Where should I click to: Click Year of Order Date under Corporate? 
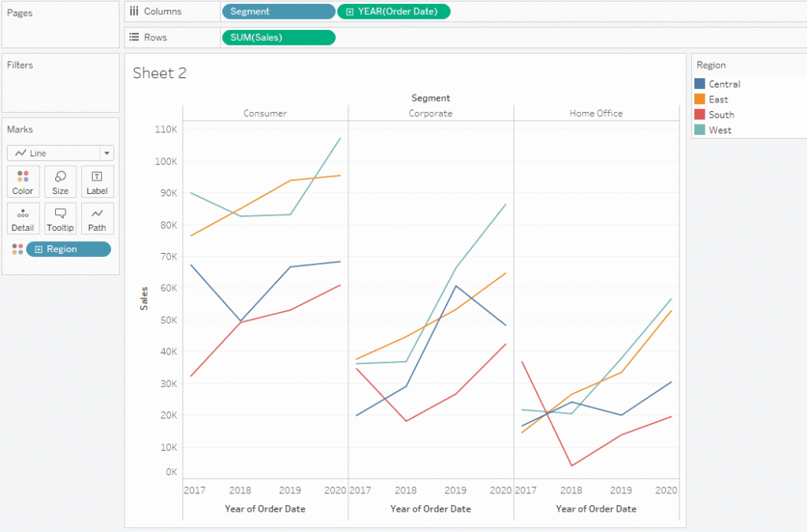coord(430,509)
